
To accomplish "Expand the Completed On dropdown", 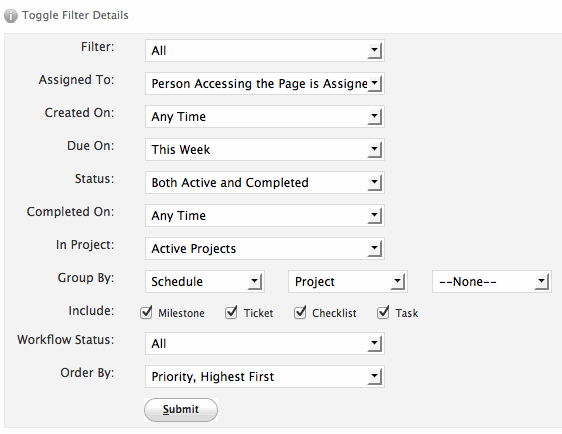I will [265, 215].
